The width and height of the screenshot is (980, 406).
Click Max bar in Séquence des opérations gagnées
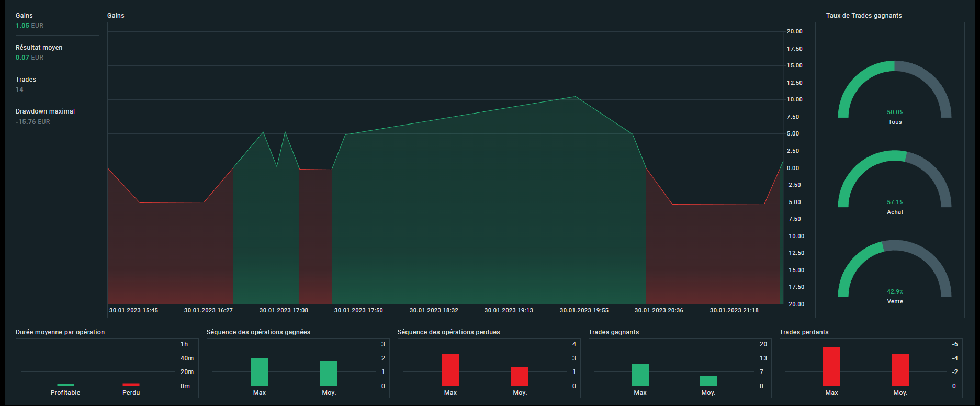pyautogui.click(x=259, y=372)
